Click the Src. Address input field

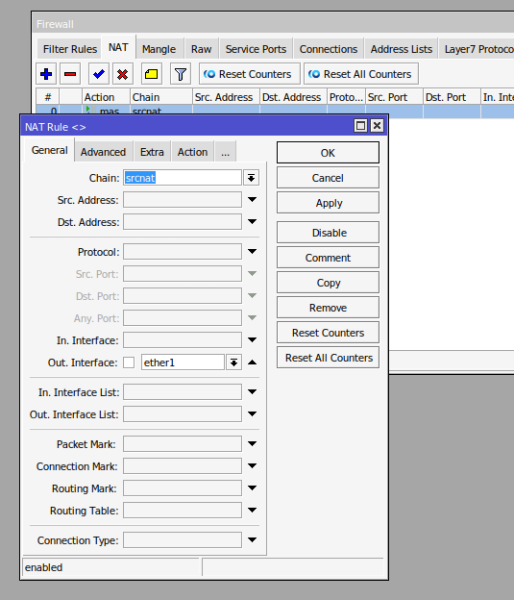tap(183, 200)
